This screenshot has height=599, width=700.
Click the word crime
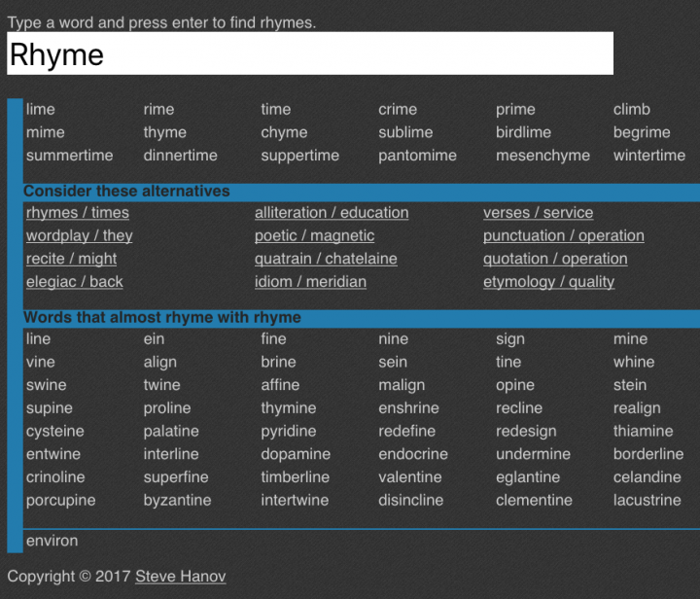[x=398, y=109]
